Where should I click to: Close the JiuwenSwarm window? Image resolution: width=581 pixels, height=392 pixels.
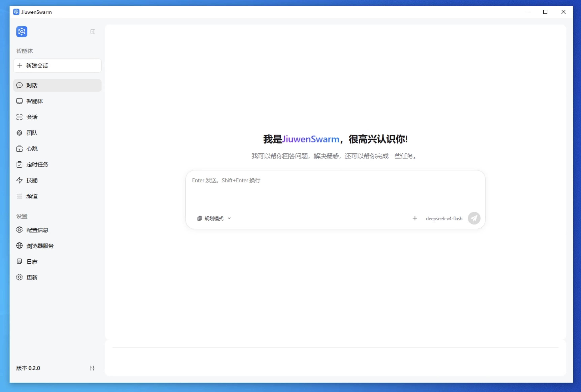tap(564, 12)
